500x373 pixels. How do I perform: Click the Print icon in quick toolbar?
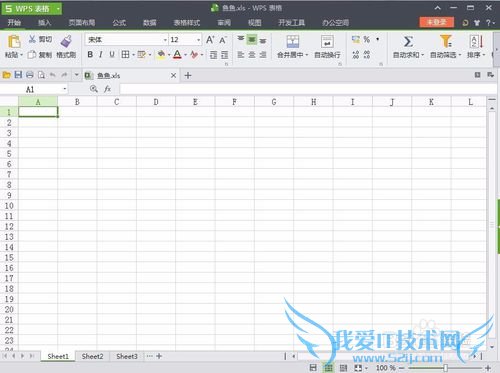pos(30,75)
